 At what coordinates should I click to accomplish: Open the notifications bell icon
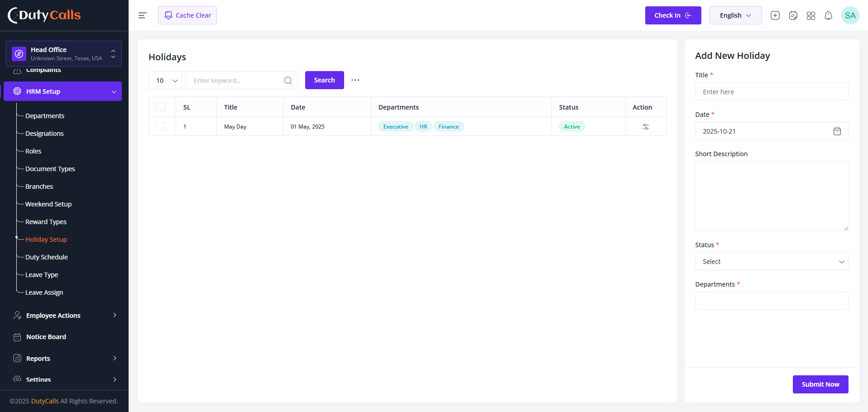(828, 15)
